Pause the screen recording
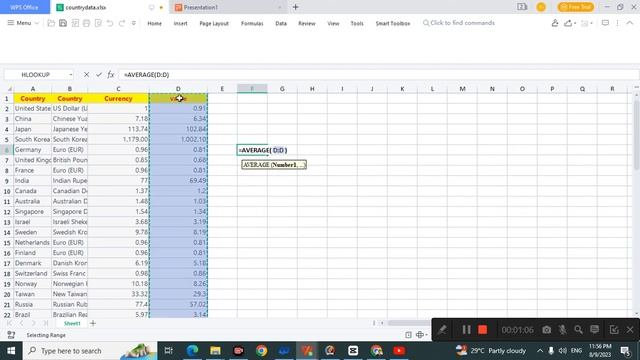 tap(466, 329)
